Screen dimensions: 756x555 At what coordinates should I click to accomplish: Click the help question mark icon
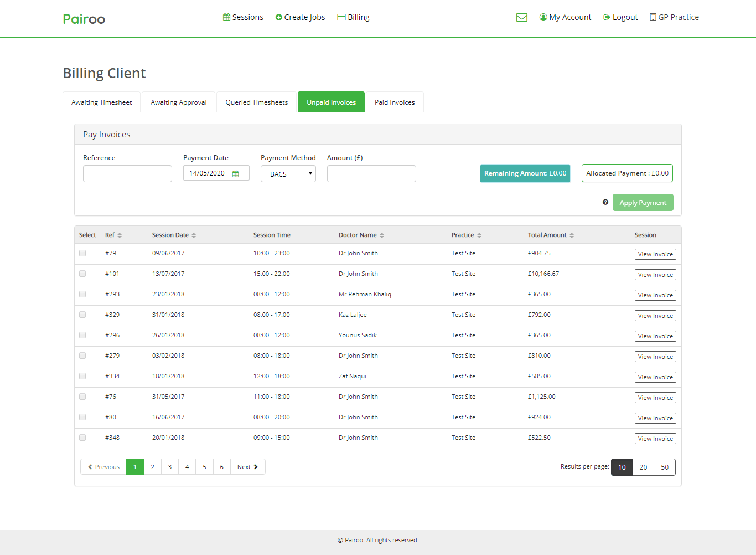click(x=605, y=202)
